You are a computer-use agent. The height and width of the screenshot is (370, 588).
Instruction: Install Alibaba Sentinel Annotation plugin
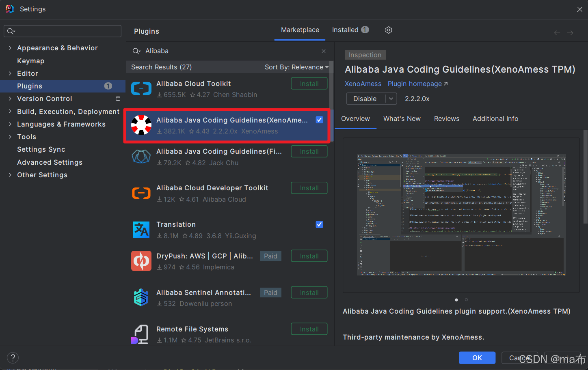309,293
